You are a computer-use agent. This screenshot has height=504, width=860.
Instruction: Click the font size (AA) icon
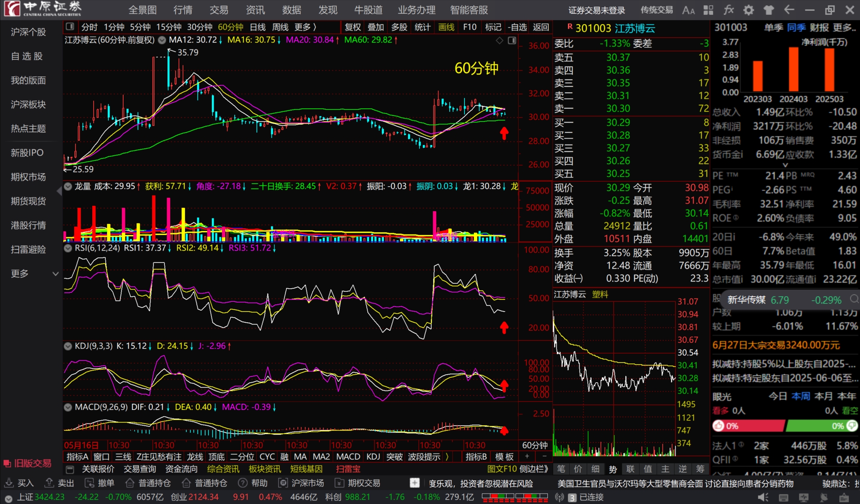coord(688,10)
